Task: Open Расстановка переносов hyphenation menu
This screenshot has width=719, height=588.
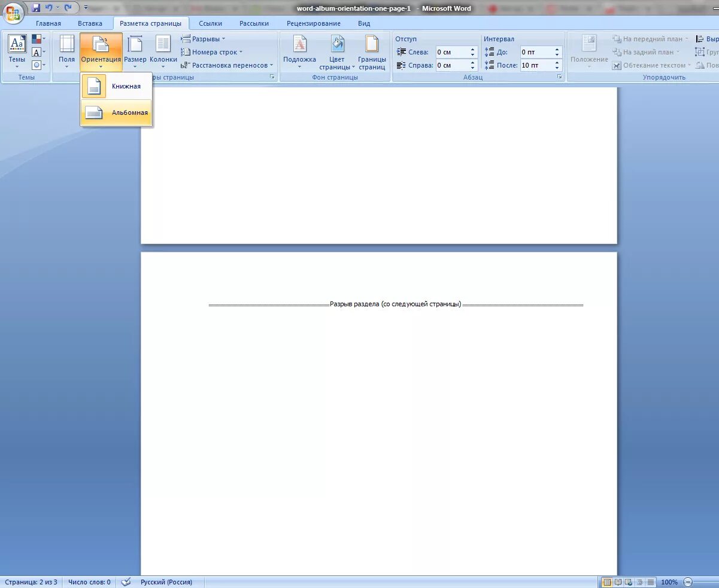Action: click(227, 65)
